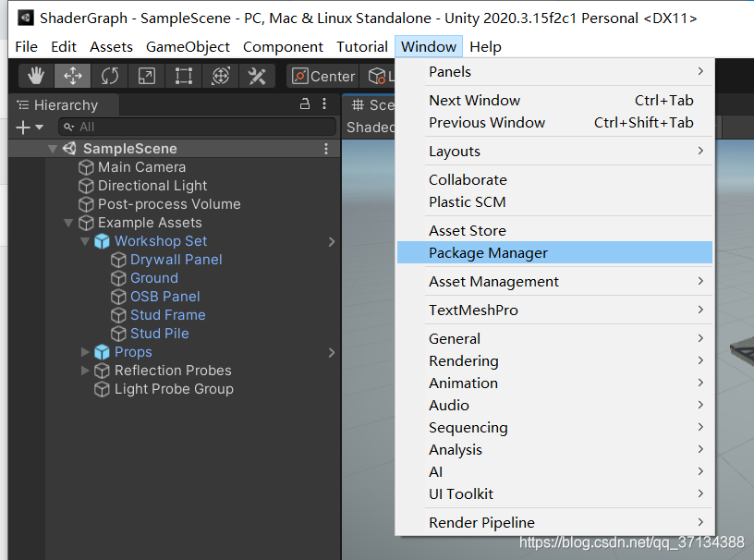Viewport: 754px width, 560px height.
Task: Open Workshop Set prefab via chevron
Action: pyautogui.click(x=332, y=241)
